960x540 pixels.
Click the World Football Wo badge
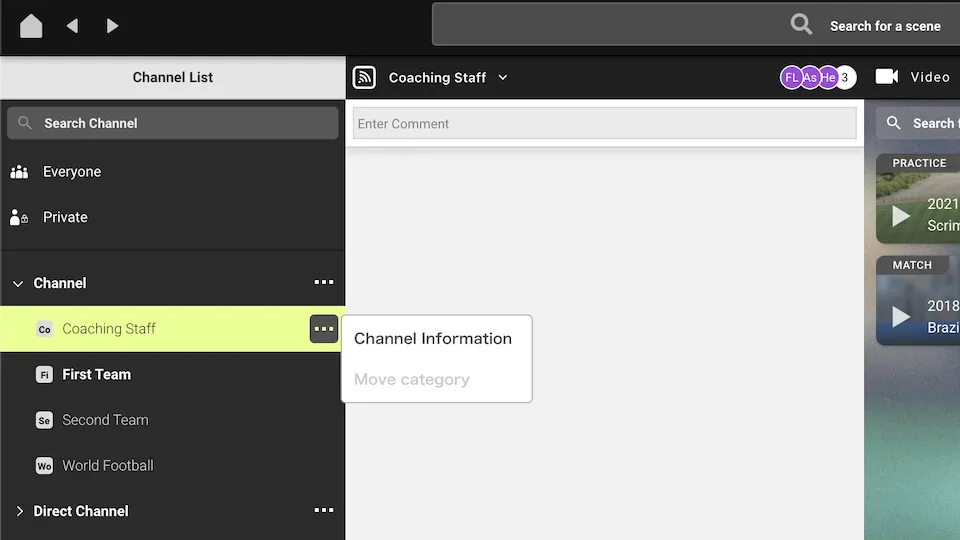click(44, 465)
